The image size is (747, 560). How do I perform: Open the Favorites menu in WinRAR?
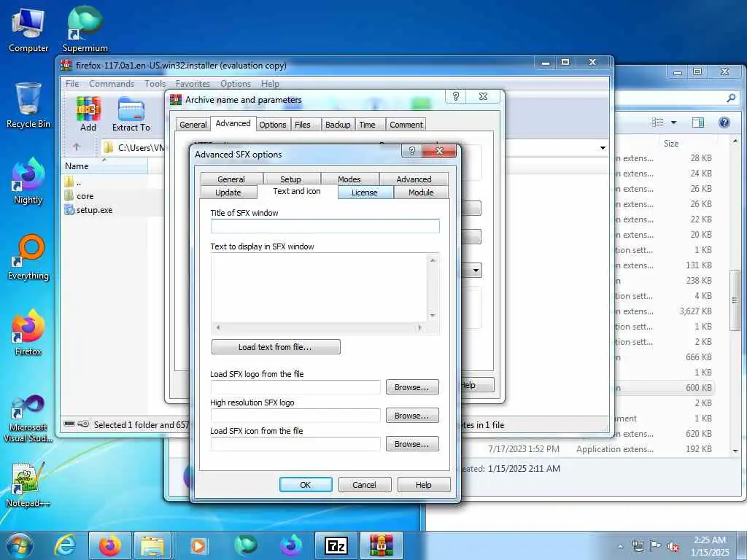[193, 84]
